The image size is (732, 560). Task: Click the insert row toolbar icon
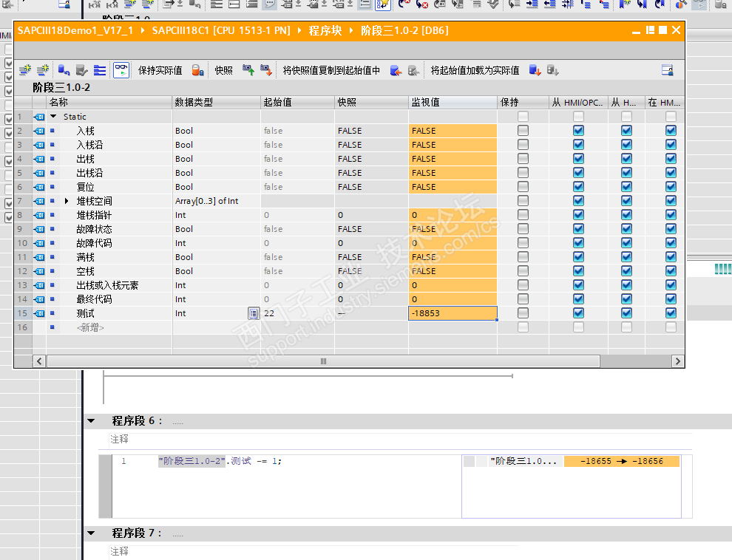click(x=25, y=70)
